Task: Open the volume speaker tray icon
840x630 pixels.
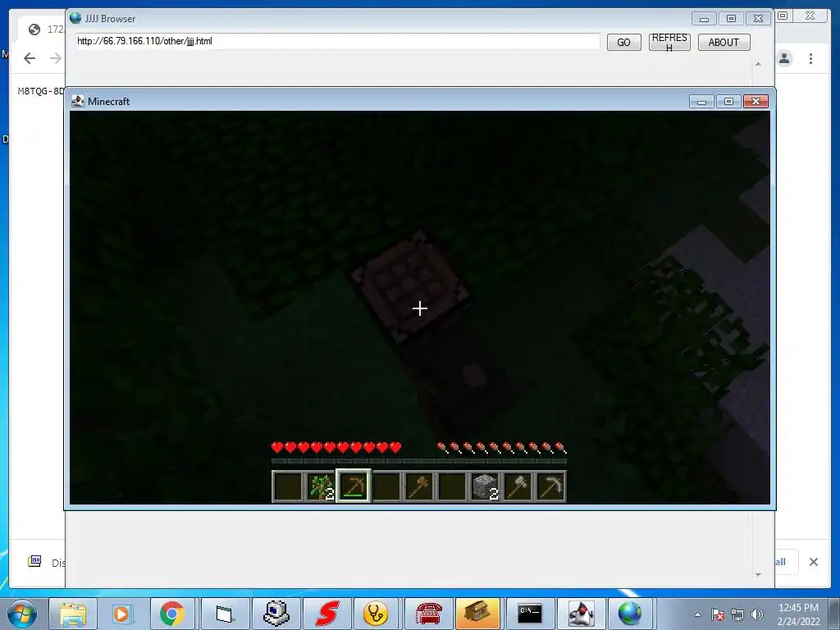Action: [756, 614]
